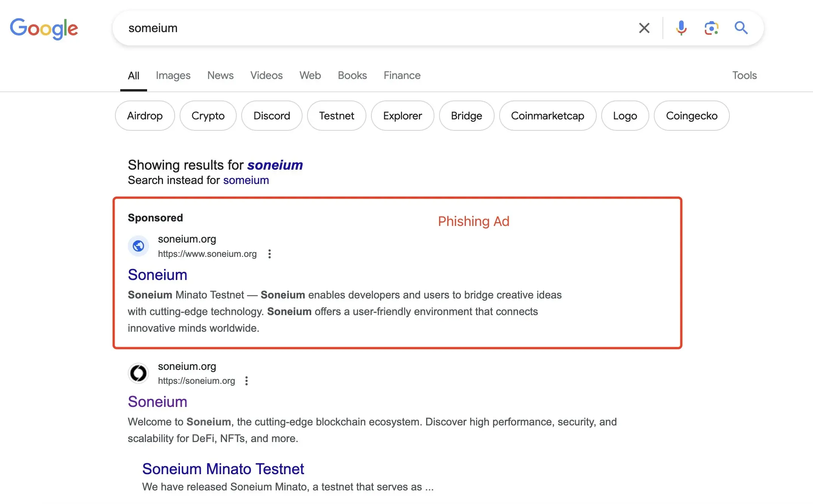
Task: Open Google Lens image search
Action: (x=711, y=28)
